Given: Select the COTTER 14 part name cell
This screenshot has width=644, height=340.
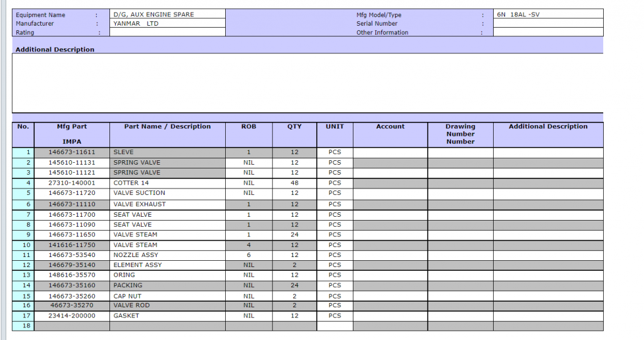Looking at the screenshot, I should tap(167, 183).
